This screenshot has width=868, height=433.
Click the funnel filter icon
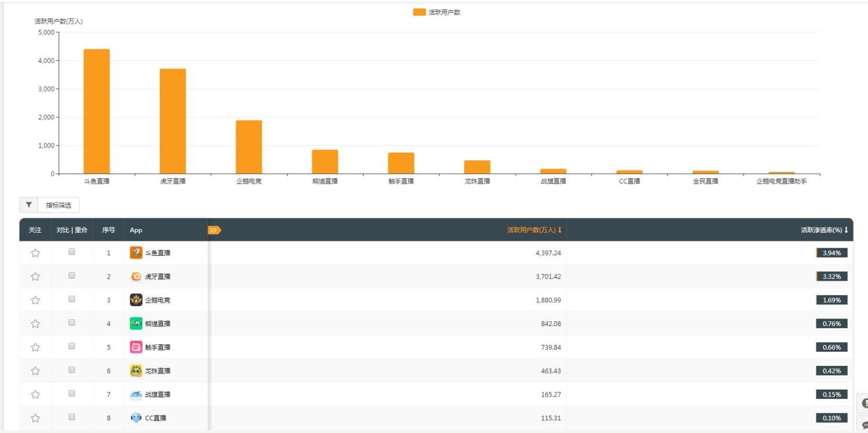tap(29, 205)
